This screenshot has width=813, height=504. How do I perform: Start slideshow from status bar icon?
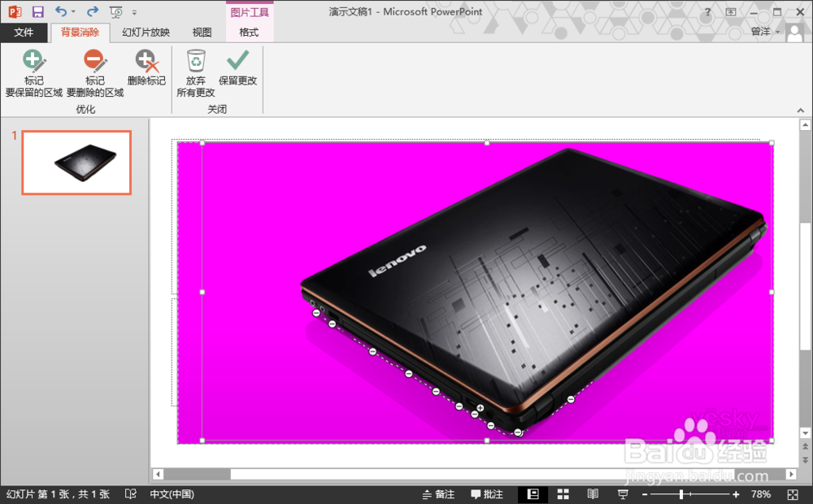[x=623, y=494]
